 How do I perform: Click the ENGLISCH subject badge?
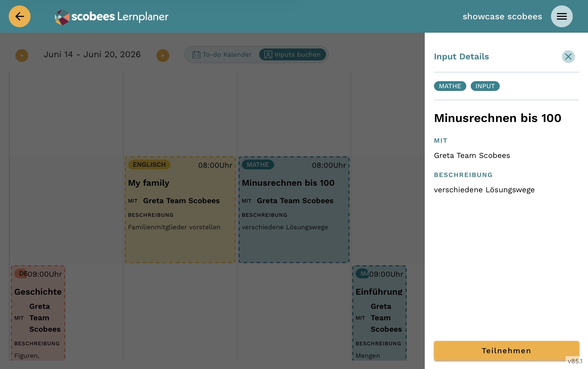pos(149,164)
